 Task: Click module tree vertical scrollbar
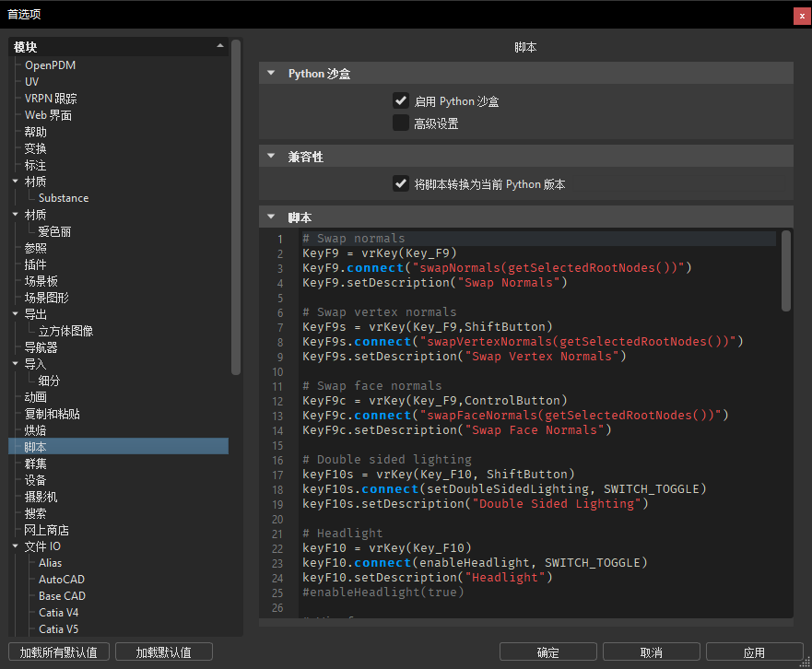coord(236,207)
